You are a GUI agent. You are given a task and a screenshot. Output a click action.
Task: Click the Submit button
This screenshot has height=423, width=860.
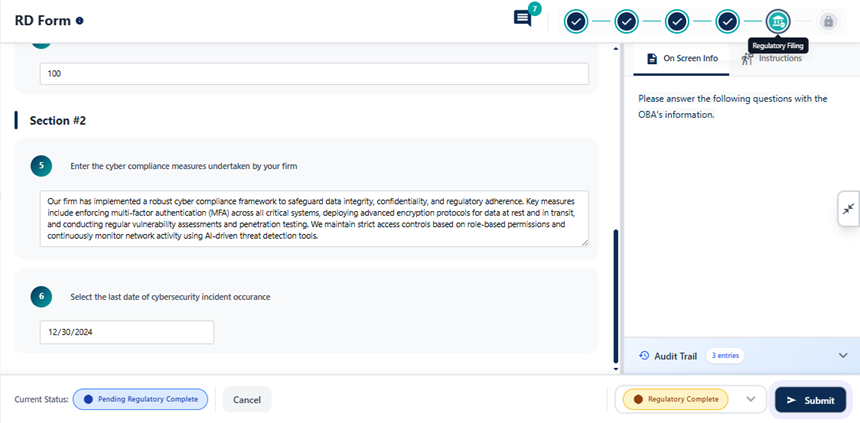click(810, 400)
